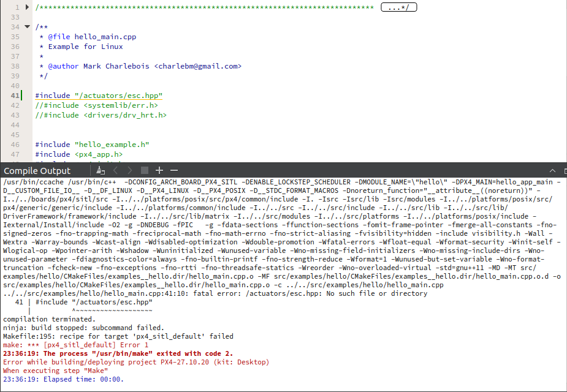567x392 pixels.
Task: Click 'Makefile:195: recipe for target' line
Action: 118,336
